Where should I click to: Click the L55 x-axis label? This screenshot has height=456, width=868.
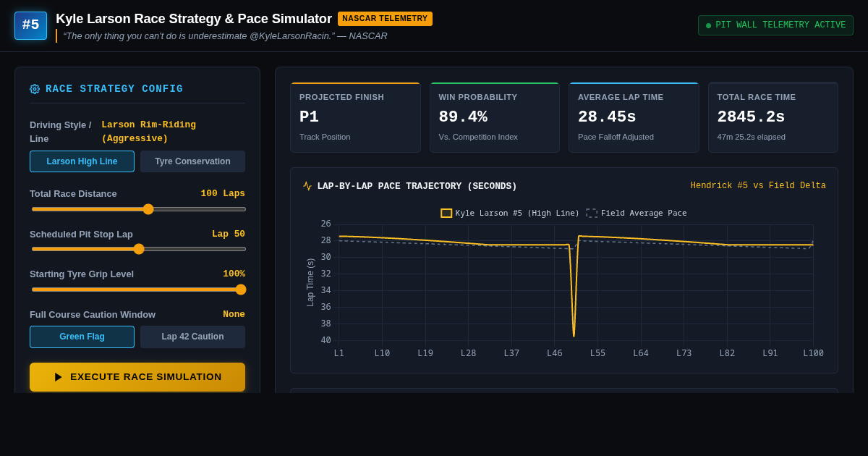tap(597, 353)
